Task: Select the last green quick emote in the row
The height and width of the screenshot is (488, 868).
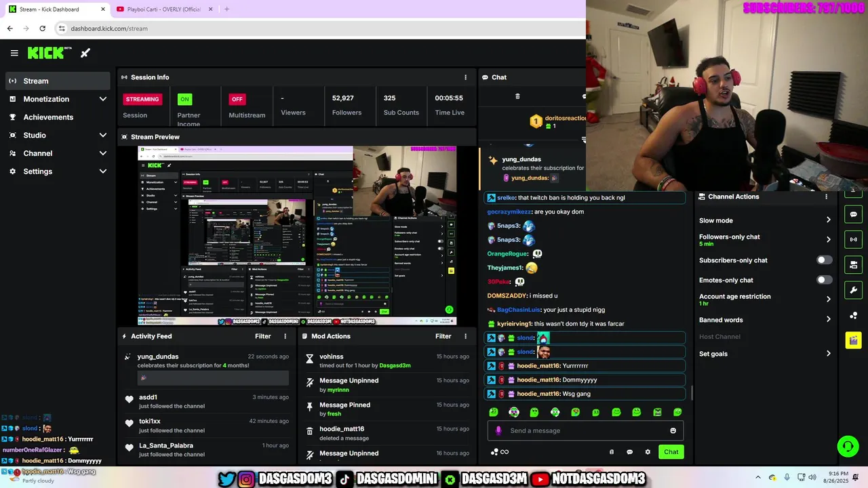Action: tap(677, 412)
